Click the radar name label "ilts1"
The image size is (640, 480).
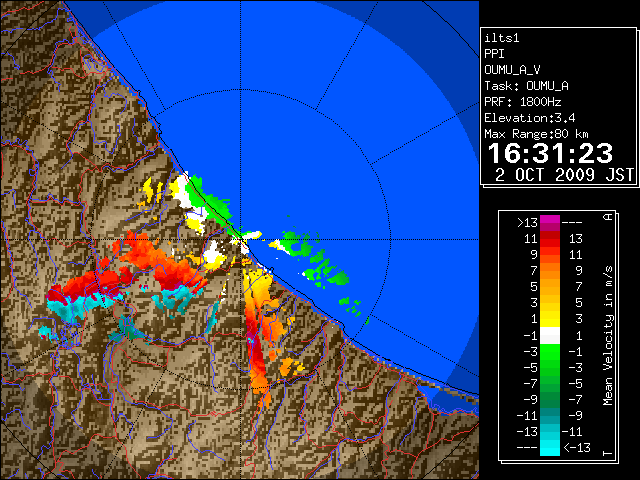click(502, 38)
